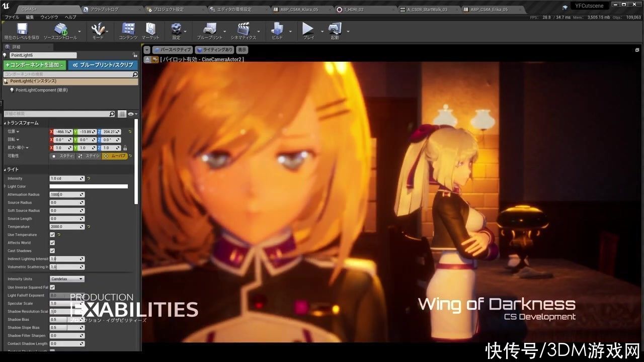Click the Lit (ライティングあり) view mode button
This screenshot has height=362, width=644.
(215, 50)
